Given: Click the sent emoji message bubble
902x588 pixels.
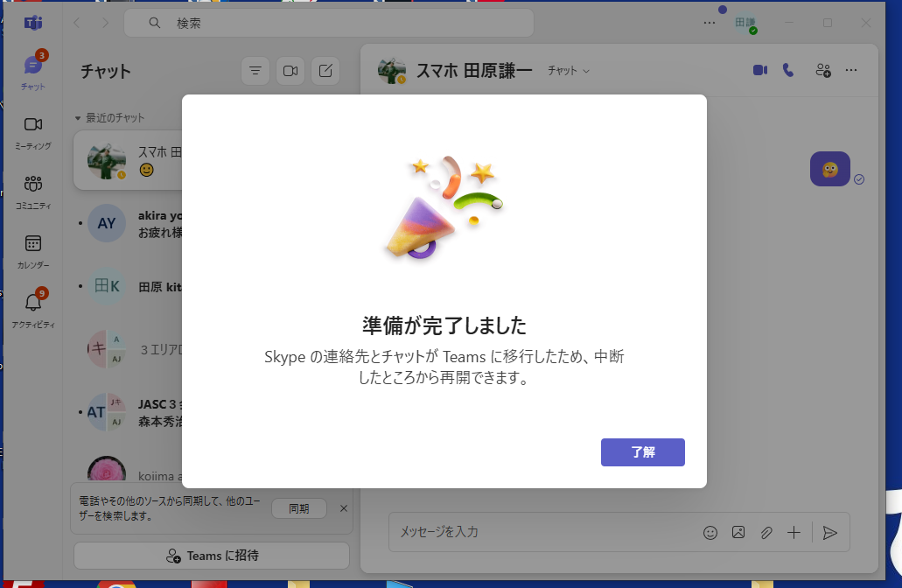Looking at the screenshot, I should [830, 169].
